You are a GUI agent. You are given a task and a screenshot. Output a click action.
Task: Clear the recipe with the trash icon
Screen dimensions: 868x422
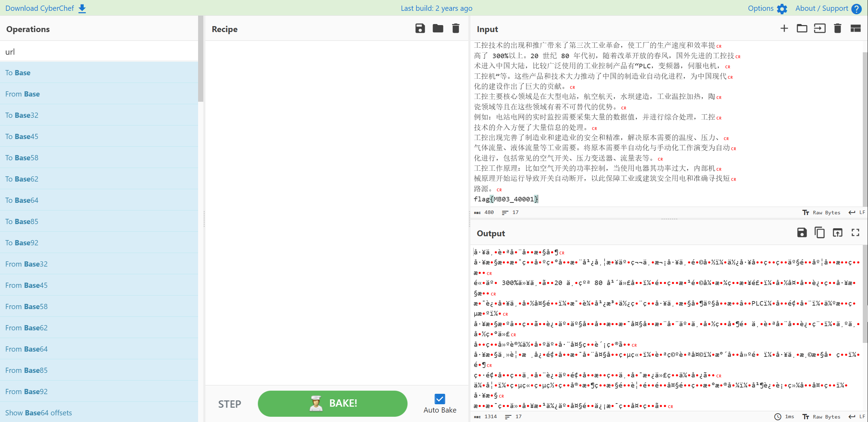pos(455,29)
